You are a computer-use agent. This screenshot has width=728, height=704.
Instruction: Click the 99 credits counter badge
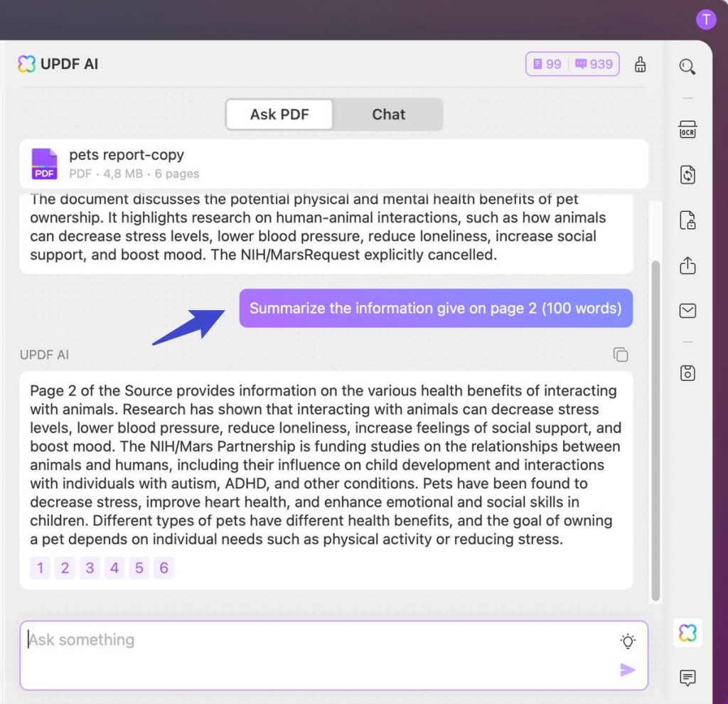(546, 64)
